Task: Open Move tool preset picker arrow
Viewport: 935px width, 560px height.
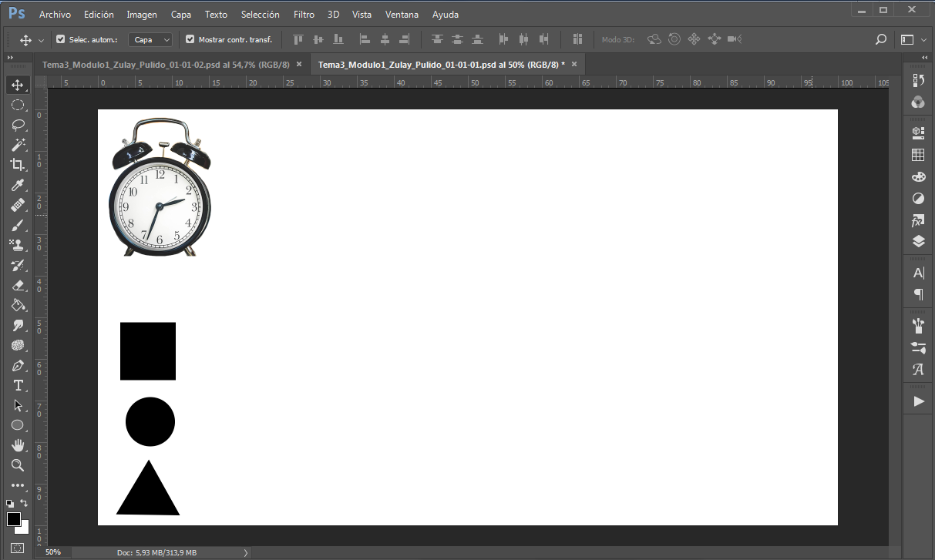Action: [41, 39]
